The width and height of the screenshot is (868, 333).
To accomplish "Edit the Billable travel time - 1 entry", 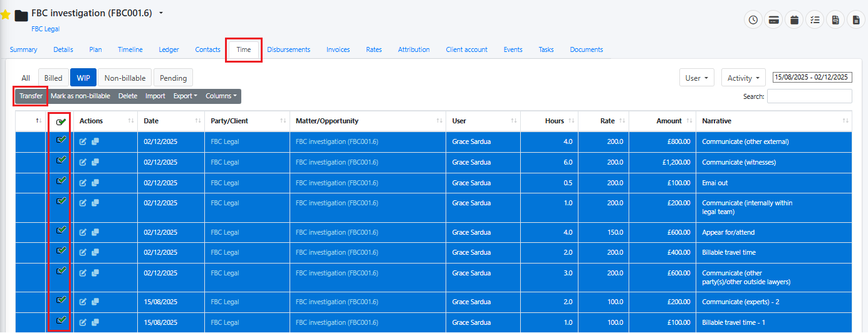I will 83,322.
